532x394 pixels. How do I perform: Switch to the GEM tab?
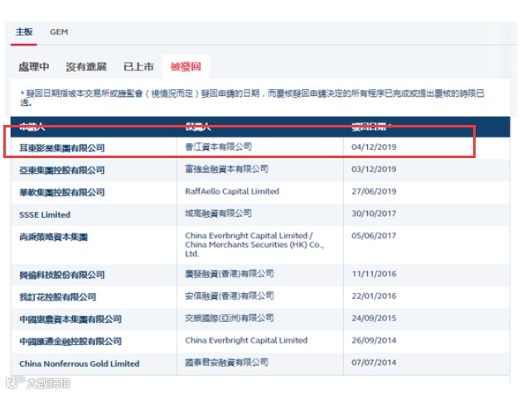59,32
